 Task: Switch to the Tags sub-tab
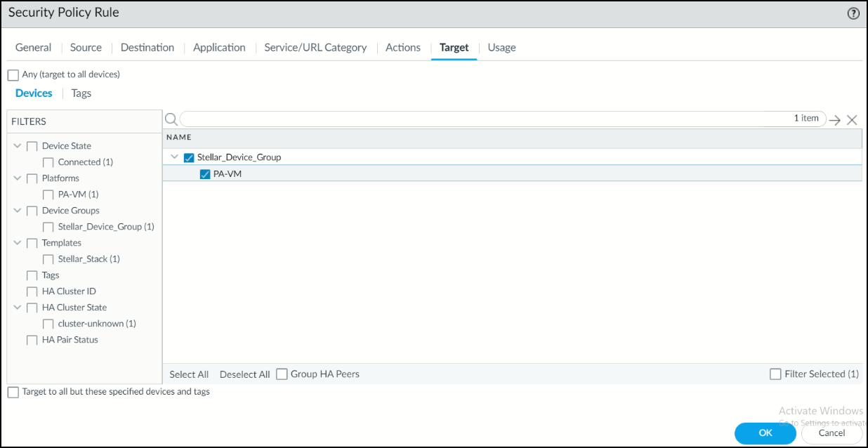pos(81,93)
